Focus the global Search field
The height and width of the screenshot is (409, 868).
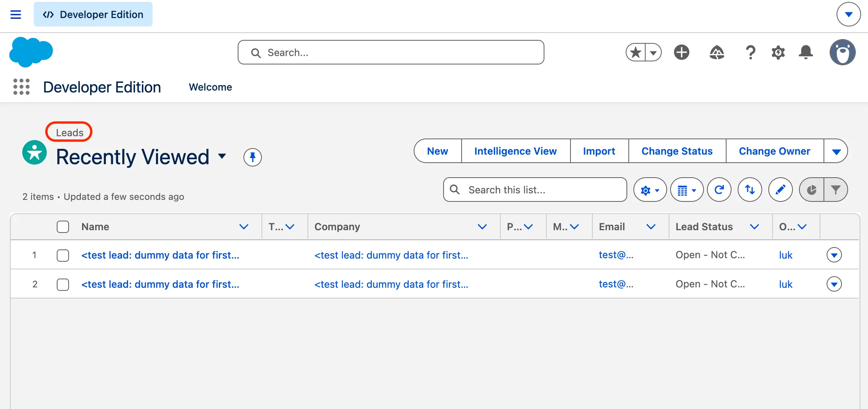tap(391, 52)
